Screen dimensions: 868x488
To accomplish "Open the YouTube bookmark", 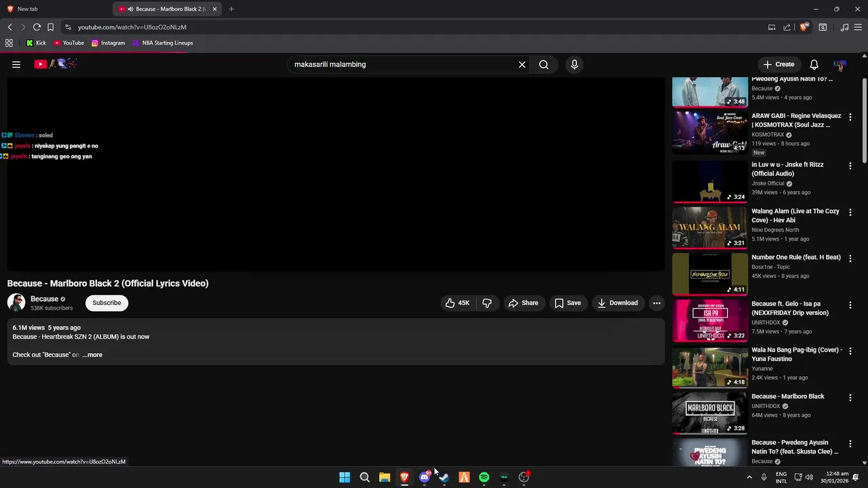I will click(68, 43).
